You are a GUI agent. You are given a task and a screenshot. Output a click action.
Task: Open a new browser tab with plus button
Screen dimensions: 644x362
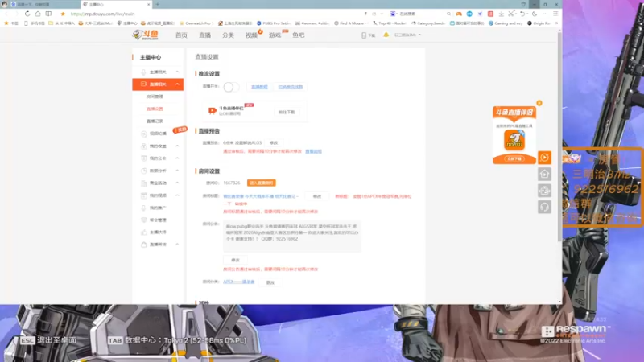coord(158,4)
